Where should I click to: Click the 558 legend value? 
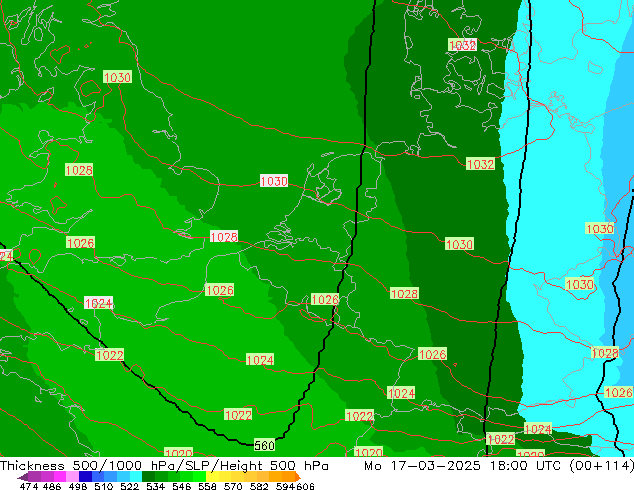coord(207,486)
